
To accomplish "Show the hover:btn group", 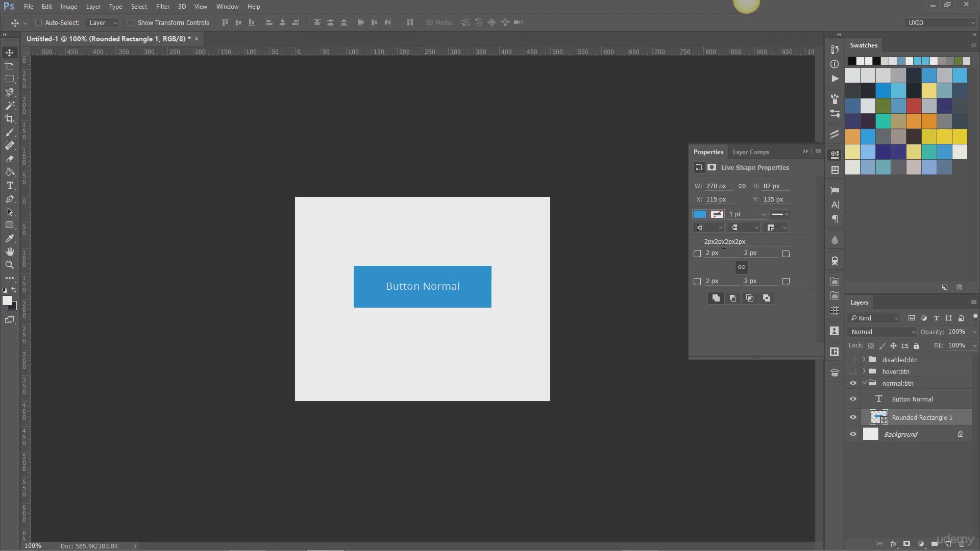I will pyautogui.click(x=853, y=371).
